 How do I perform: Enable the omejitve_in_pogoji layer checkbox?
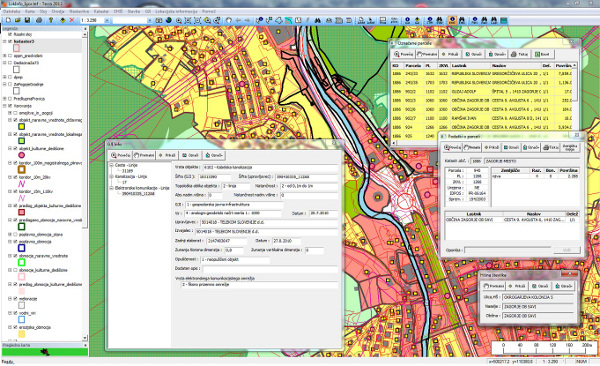(15, 113)
